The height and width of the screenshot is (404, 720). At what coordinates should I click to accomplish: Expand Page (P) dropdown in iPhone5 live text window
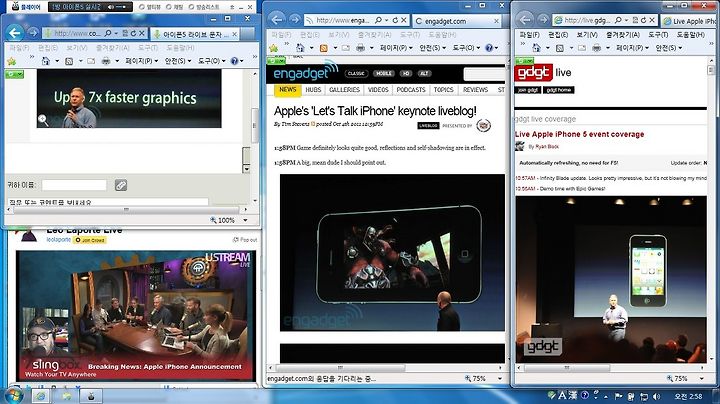coord(142,61)
